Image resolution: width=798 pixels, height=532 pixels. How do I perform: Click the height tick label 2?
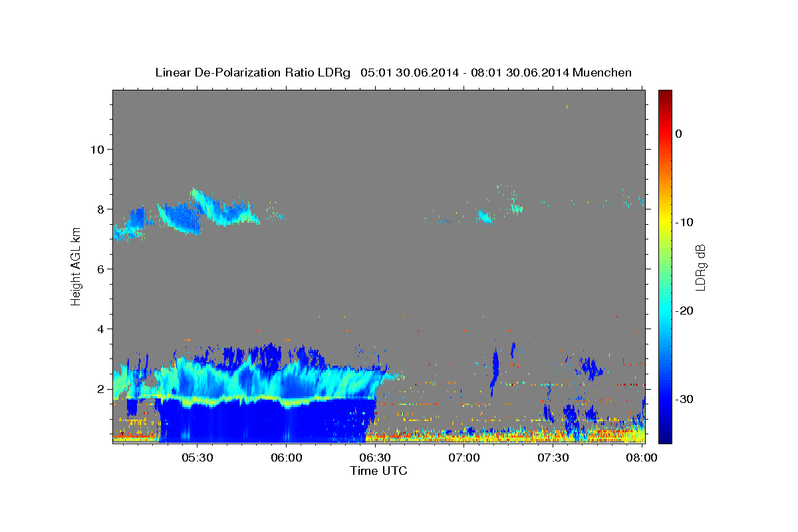point(101,389)
